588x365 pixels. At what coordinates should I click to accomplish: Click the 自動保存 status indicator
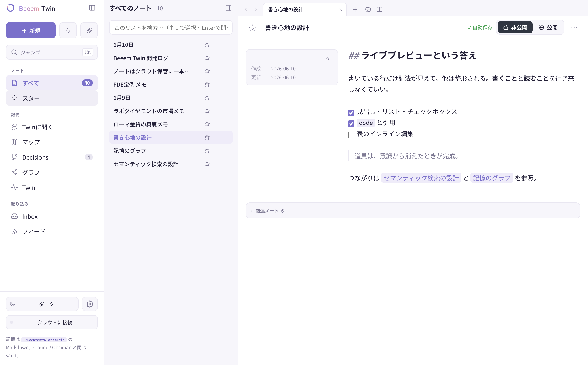(x=480, y=28)
